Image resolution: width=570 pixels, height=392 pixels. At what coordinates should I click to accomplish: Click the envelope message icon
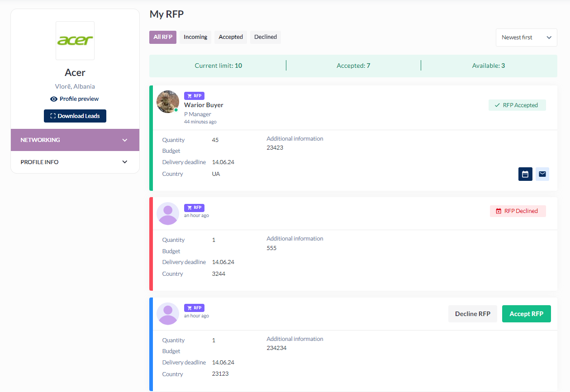[542, 174]
